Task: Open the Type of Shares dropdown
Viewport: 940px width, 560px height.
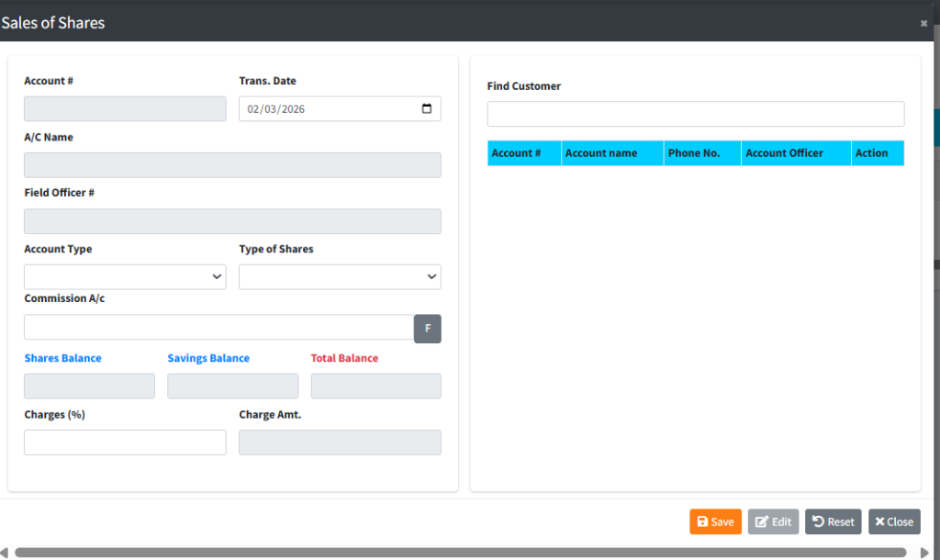Action: point(340,277)
